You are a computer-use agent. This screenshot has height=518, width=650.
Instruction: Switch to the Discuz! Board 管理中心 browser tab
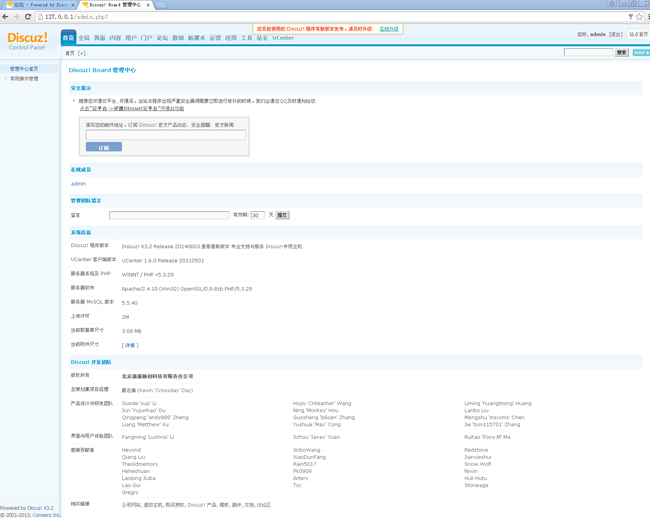[x=114, y=5]
